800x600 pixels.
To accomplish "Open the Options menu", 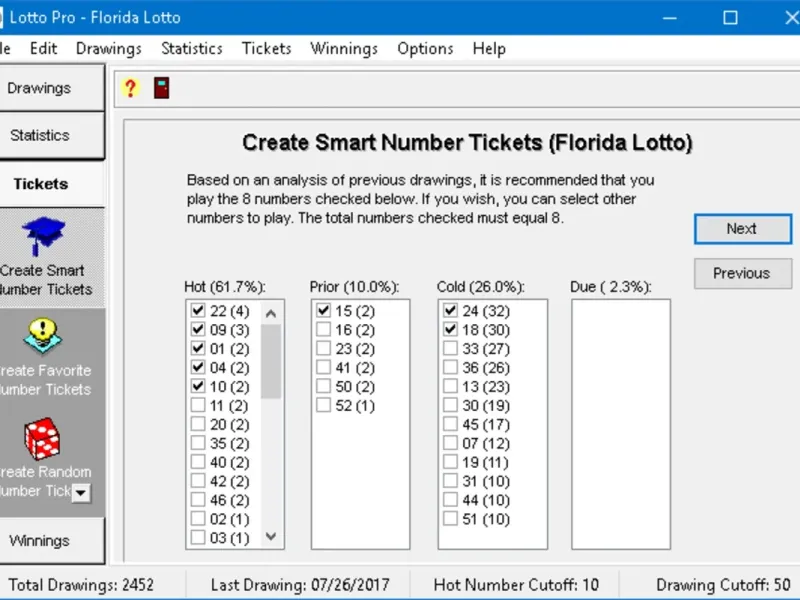I will coord(425,48).
